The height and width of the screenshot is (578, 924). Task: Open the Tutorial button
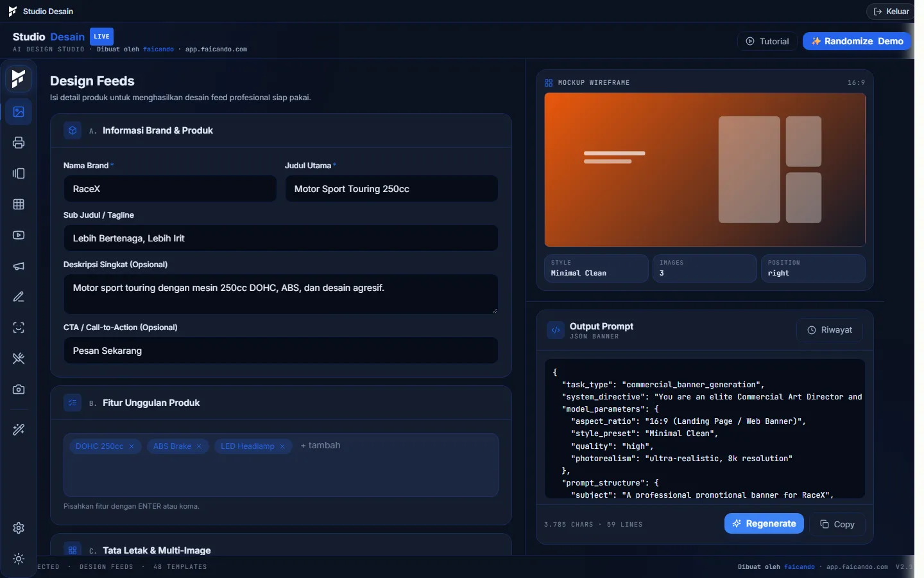[x=767, y=41]
